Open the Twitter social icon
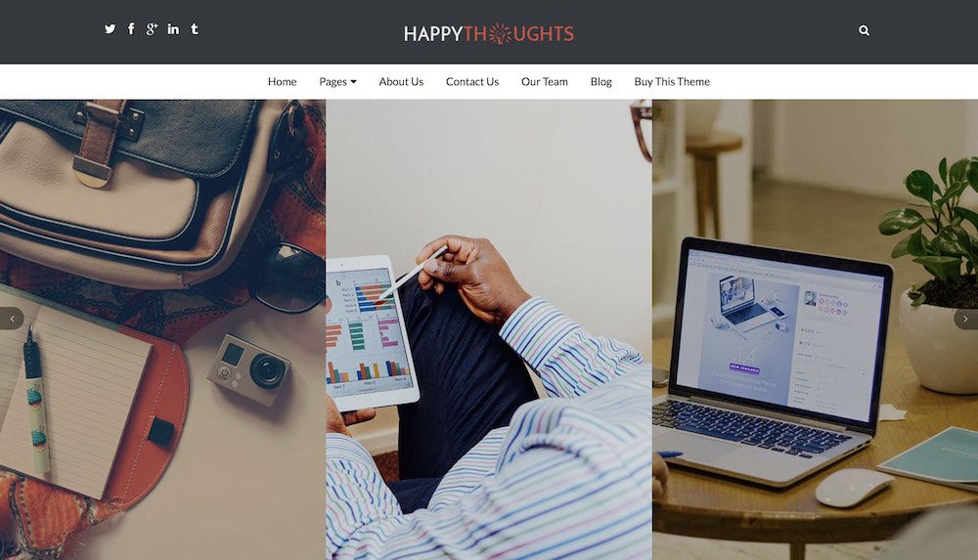Screen dimensions: 978x560 (x=110, y=28)
